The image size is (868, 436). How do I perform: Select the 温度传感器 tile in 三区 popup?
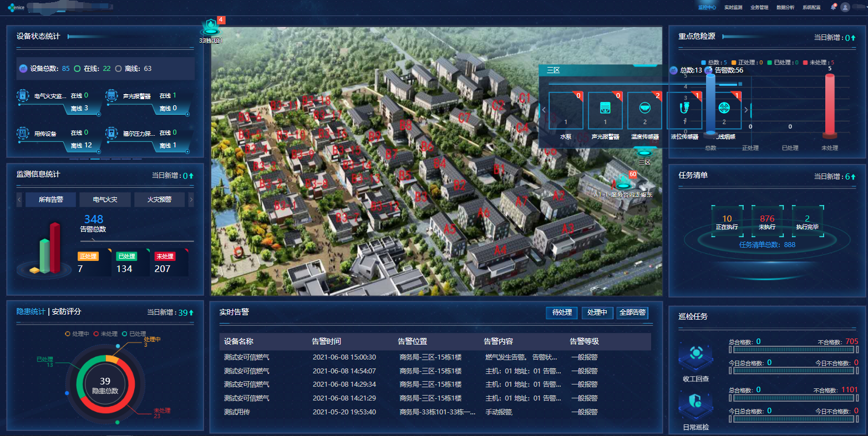644,111
